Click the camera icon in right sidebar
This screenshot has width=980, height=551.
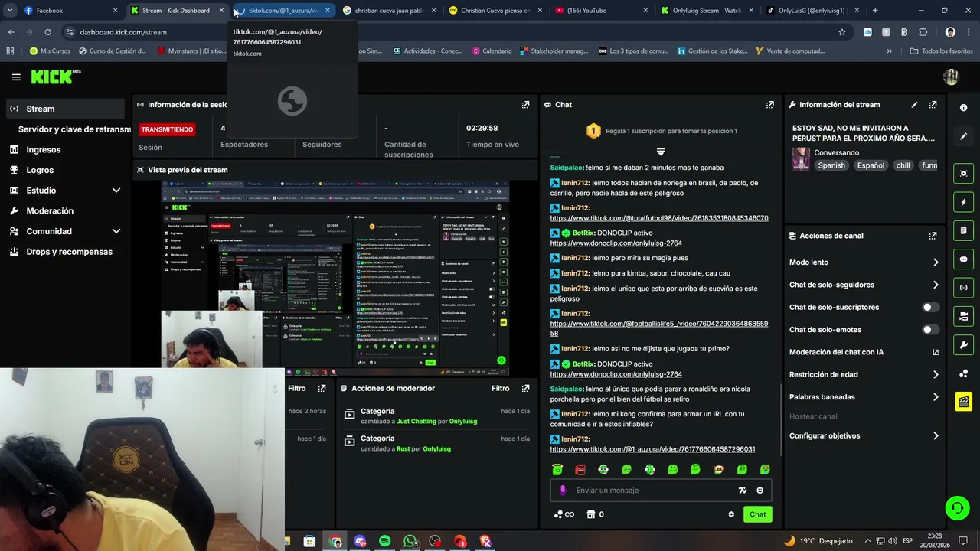pyautogui.click(x=963, y=316)
